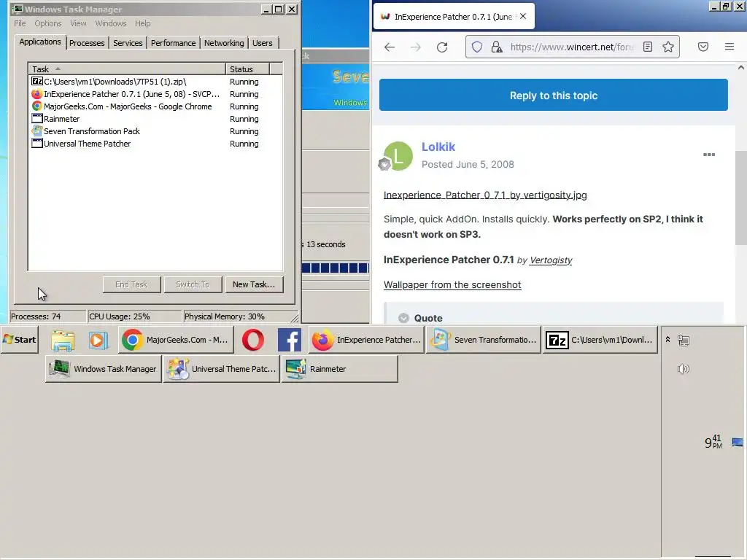Open the Vertogisty author link
This screenshot has width=747, height=560.
coord(551,260)
